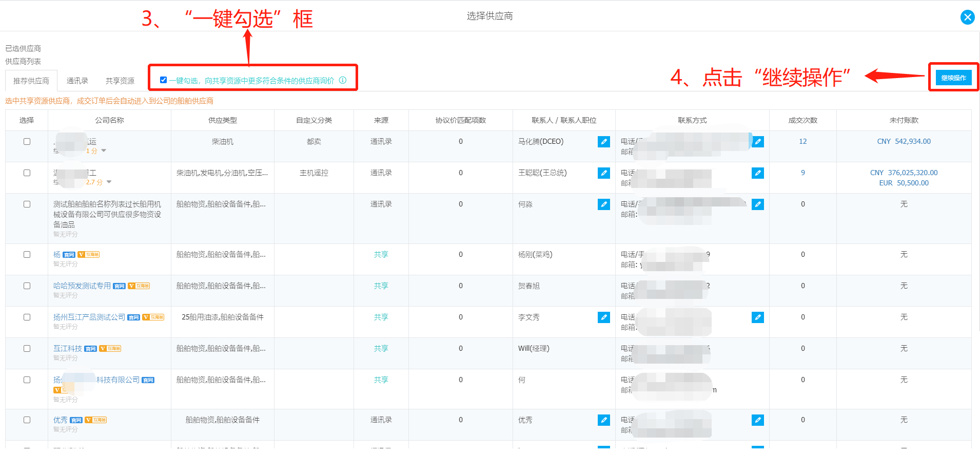Viewport: 980px width, 472px height.
Task: Edit contact method in 李文秀 row
Action: pyautogui.click(x=758, y=317)
